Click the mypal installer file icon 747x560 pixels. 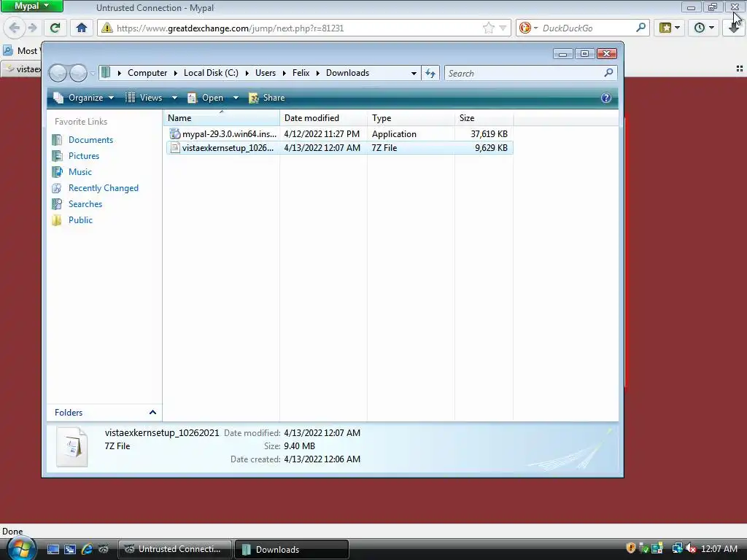click(175, 134)
